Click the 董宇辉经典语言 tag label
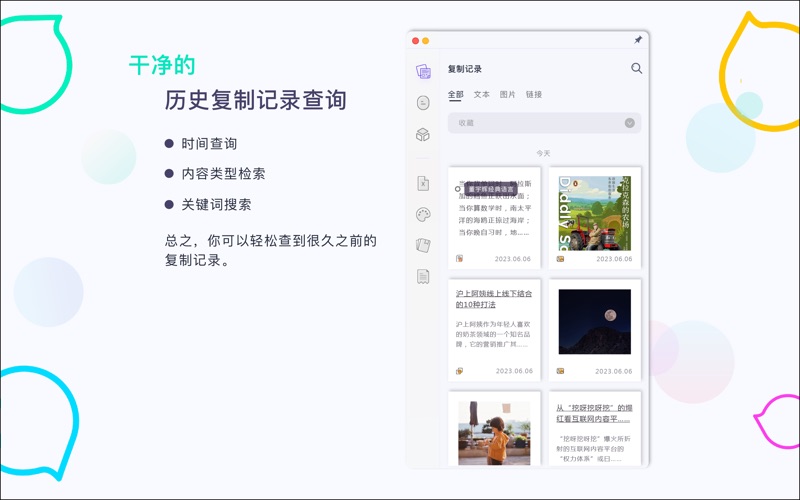This screenshot has width=800, height=500. coord(491,189)
